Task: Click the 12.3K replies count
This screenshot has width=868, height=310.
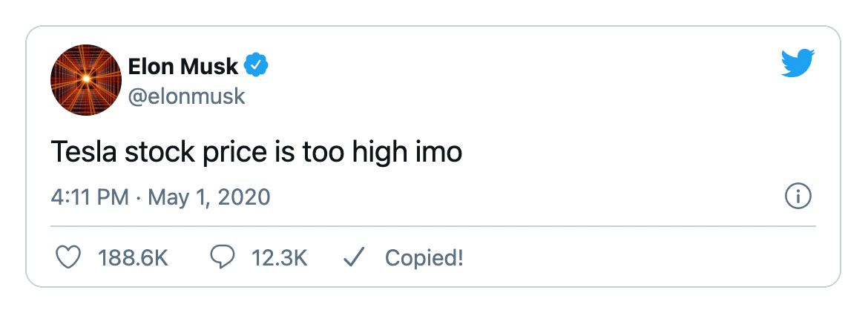Action: pos(280,258)
